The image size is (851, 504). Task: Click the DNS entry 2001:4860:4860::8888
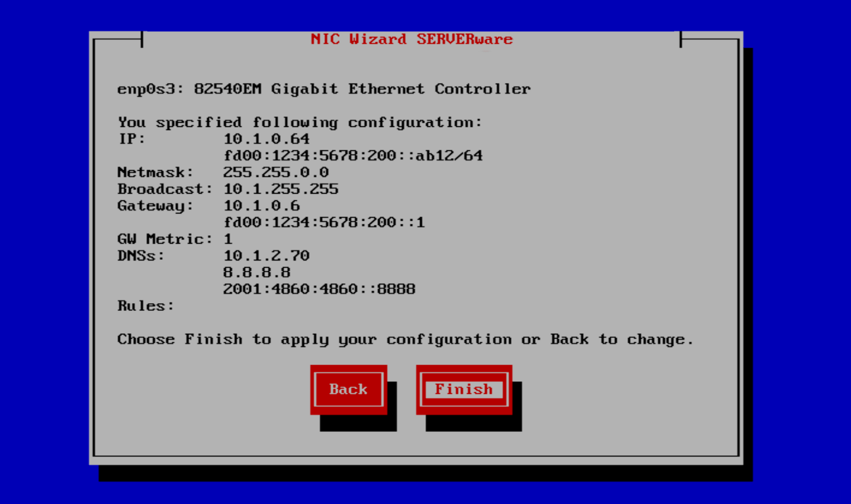(x=319, y=289)
